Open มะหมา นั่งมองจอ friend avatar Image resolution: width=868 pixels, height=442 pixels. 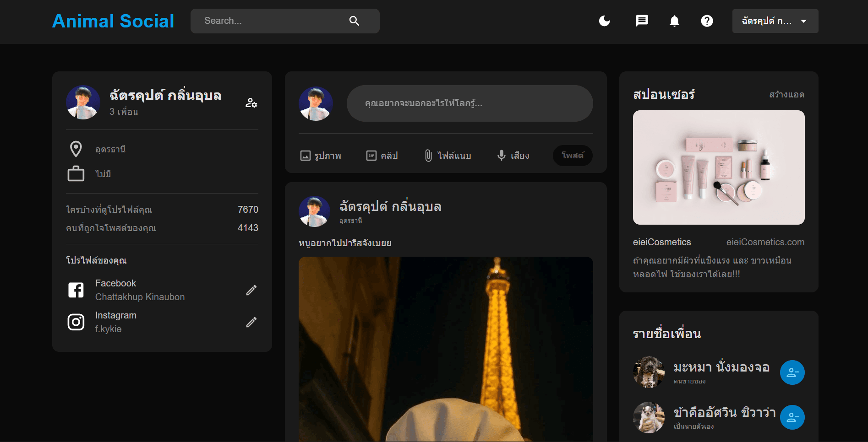pyautogui.click(x=649, y=372)
